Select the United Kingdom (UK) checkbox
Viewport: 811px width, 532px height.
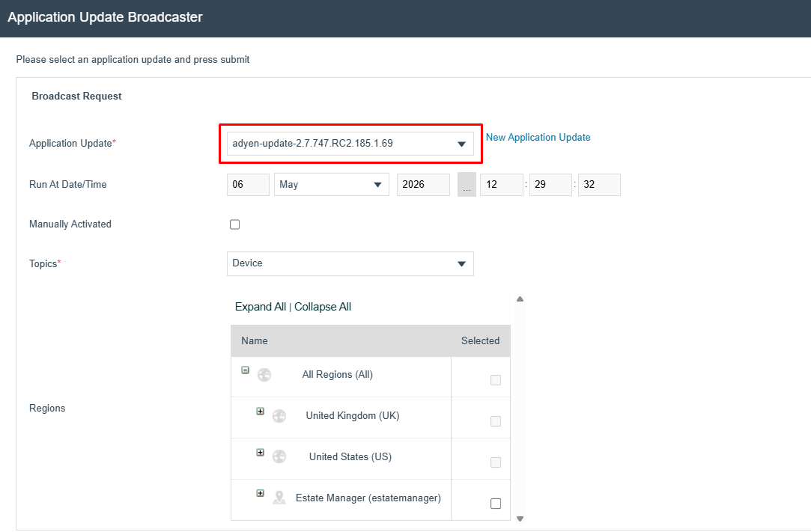pyautogui.click(x=496, y=421)
